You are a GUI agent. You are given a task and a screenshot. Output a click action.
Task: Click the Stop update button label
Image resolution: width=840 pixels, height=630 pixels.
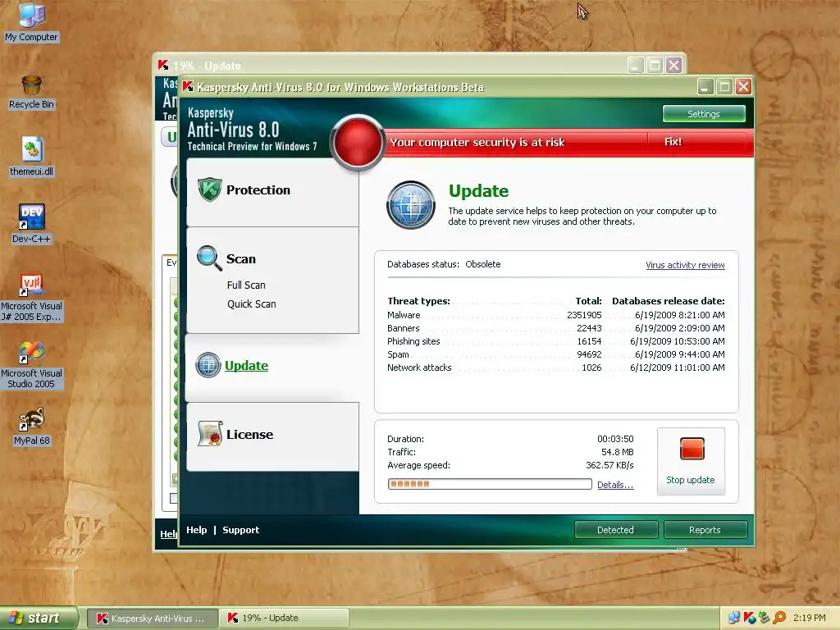tap(690, 480)
